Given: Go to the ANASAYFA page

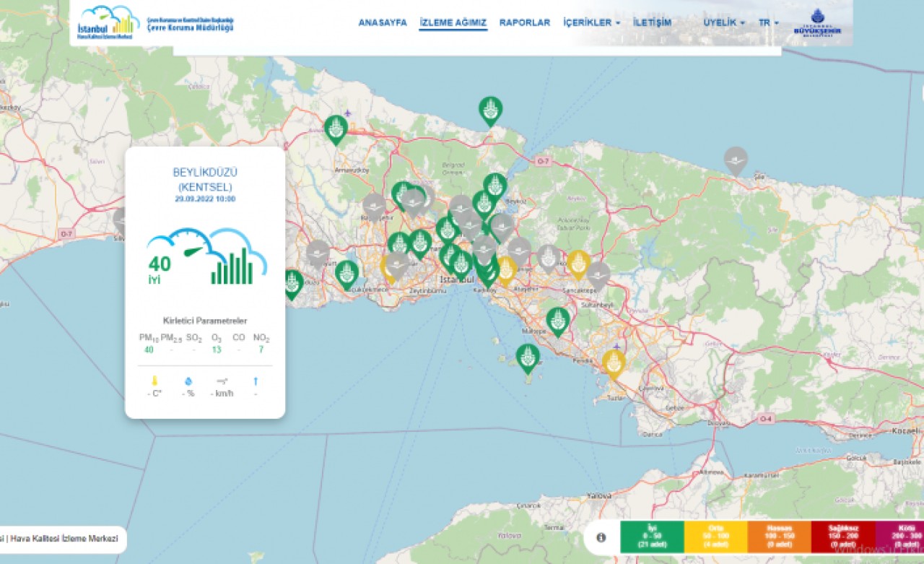Looking at the screenshot, I should point(383,22).
